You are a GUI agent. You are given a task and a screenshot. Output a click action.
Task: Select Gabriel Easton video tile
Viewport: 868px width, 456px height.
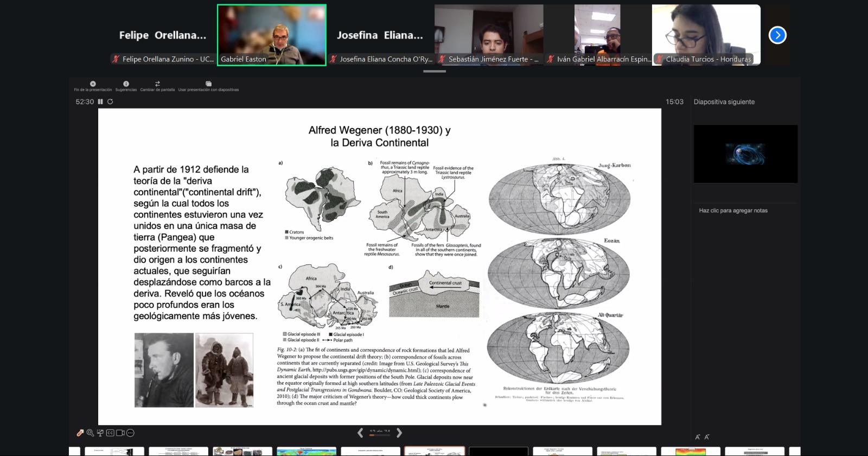pos(272,35)
